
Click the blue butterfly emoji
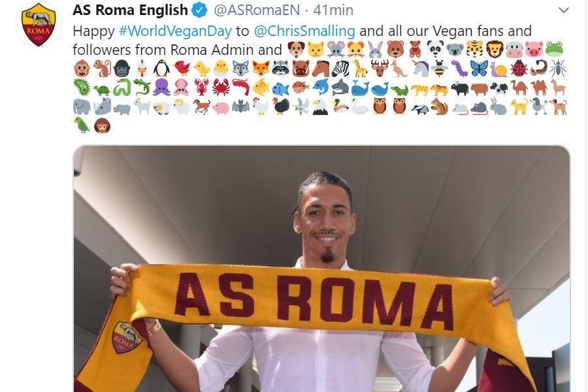479,69
